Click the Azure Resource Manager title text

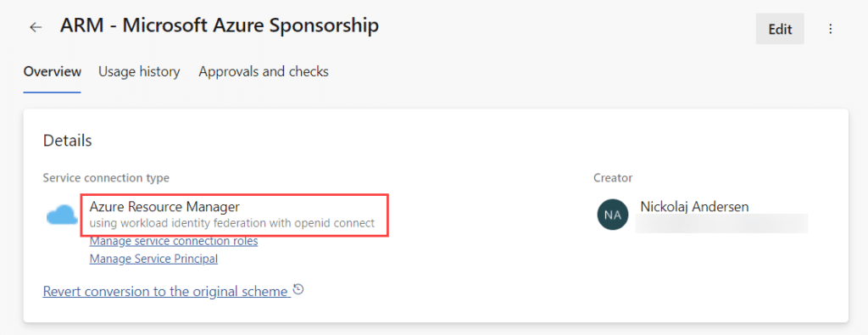click(x=164, y=207)
